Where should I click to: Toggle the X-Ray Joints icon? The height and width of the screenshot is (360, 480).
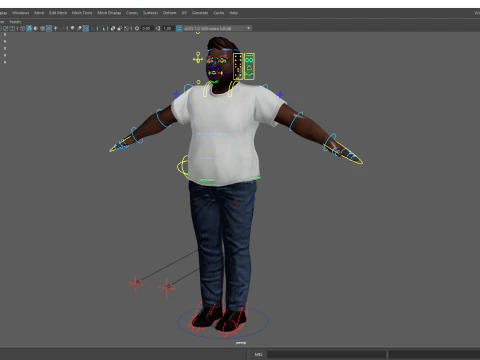coord(126,28)
